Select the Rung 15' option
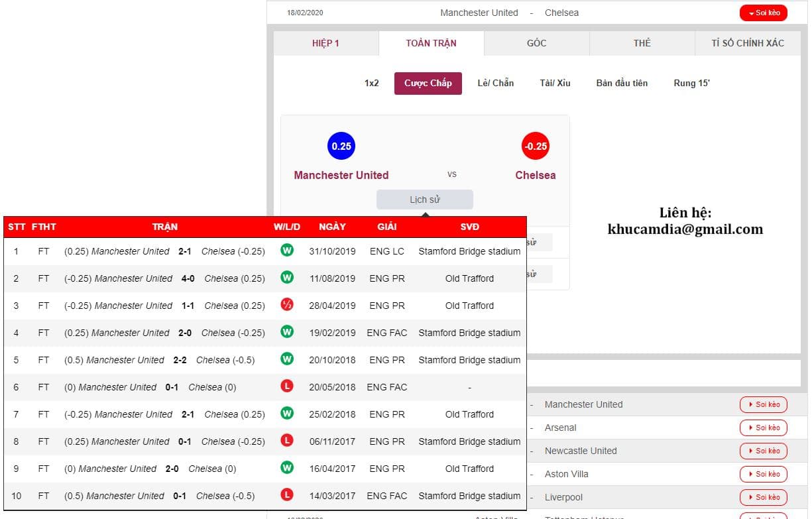Viewport: 812px width, 519px height. pyautogui.click(x=691, y=83)
